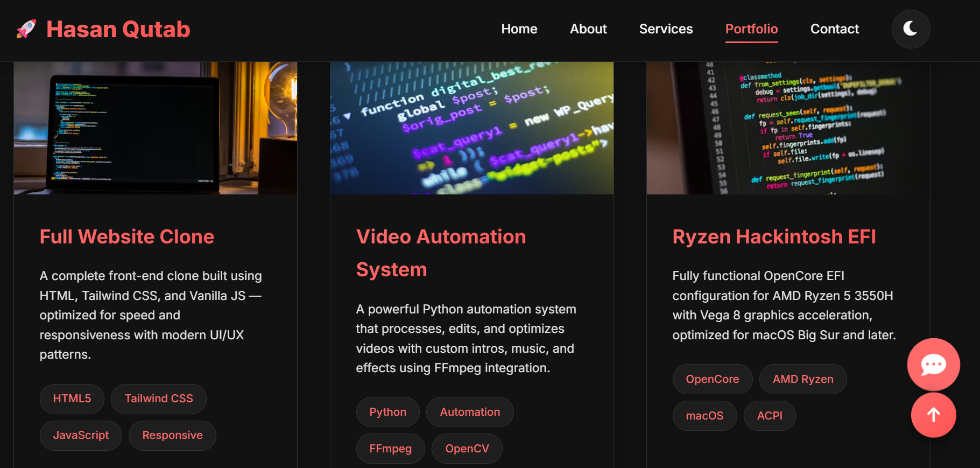
Task: Click the OpenCore tag
Action: pyautogui.click(x=712, y=379)
